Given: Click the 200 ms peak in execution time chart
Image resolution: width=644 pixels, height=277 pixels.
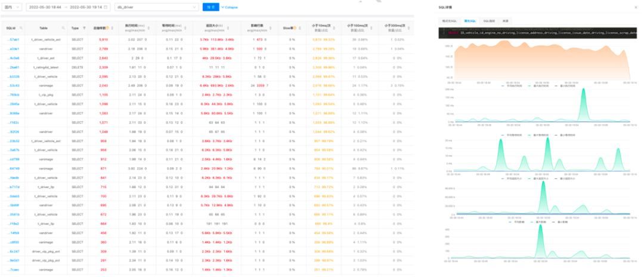Looking at the screenshot, I should tap(584, 90).
